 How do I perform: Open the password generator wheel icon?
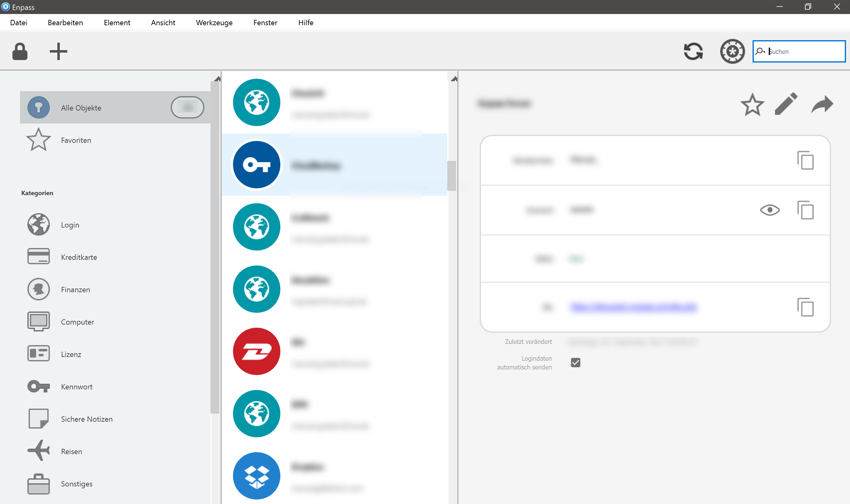pyautogui.click(x=732, y=51)
